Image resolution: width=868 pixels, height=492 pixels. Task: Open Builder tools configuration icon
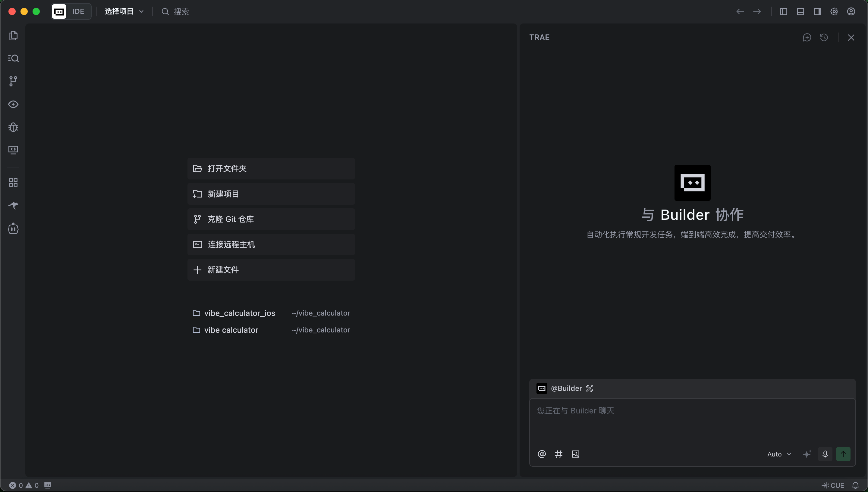click(590, 388)
